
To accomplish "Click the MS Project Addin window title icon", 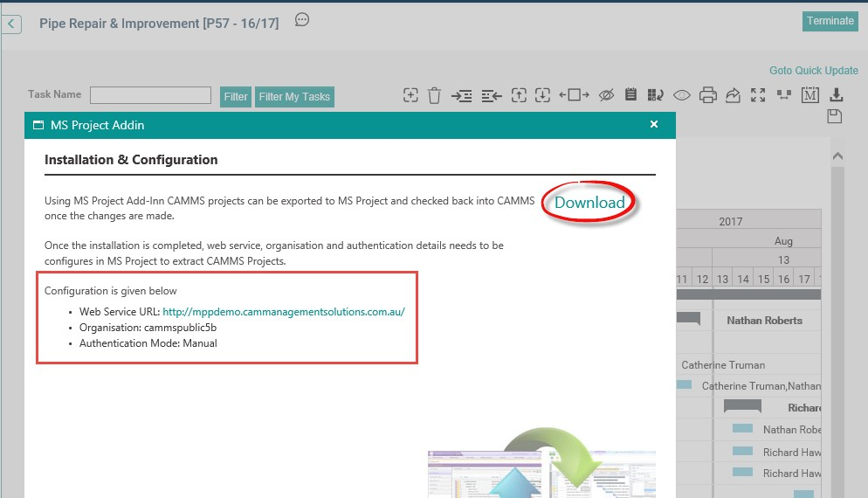I will click(38, 125).
